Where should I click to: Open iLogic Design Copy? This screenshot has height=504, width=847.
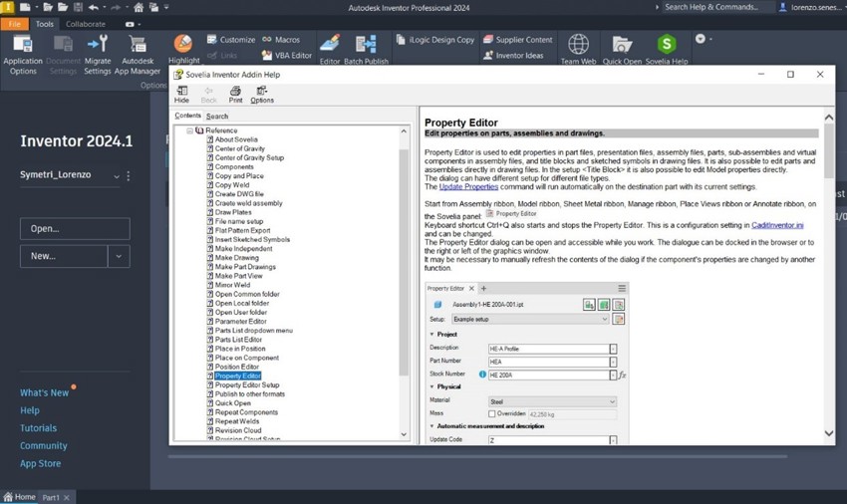pyautogui.click(x=435, y=40)
